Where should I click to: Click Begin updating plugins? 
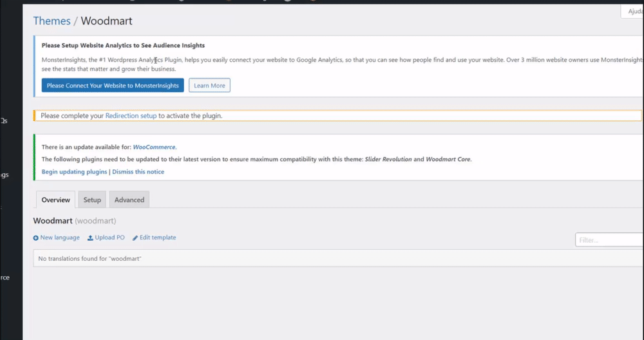[x=74, y=172]
